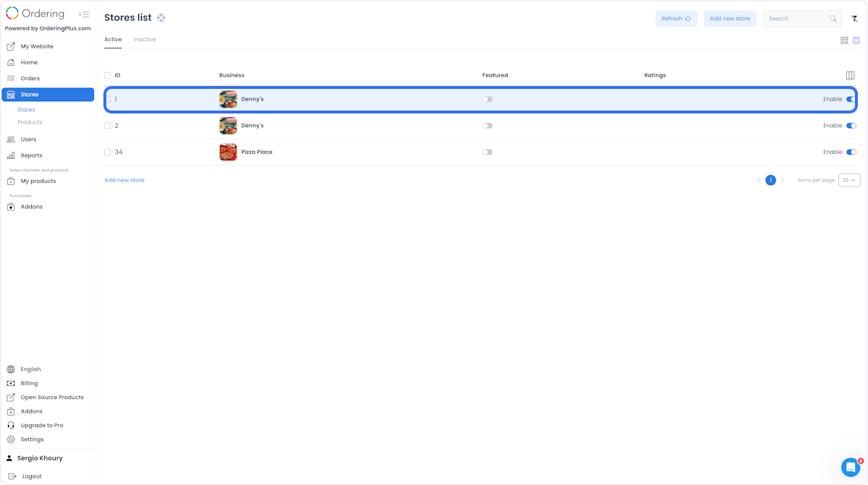Click the search magnifier icon
The image size is (868, 485).
[833, 19]
